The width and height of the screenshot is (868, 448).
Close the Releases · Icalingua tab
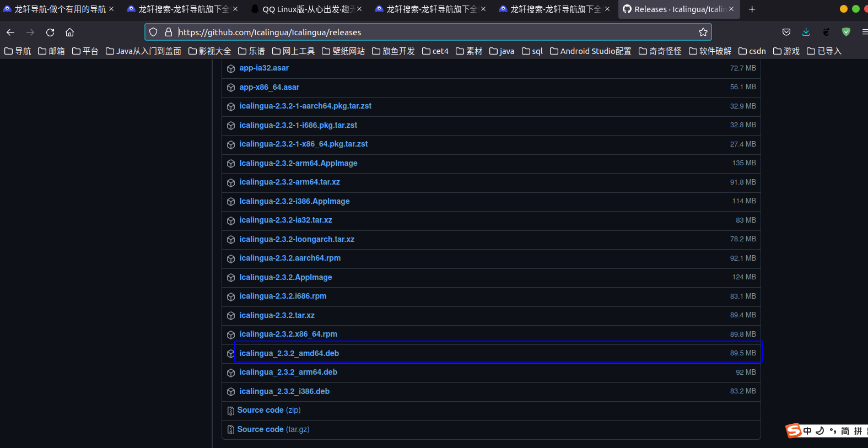(731, 9)
